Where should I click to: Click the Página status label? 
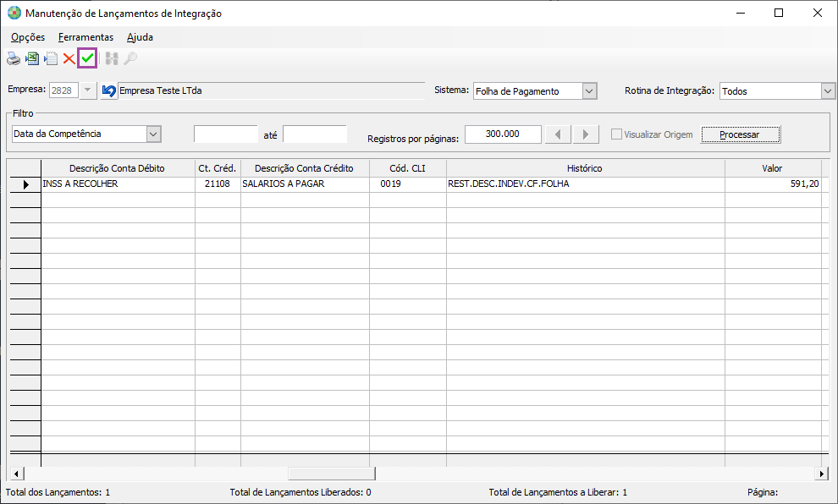click(x=763, y=492)
